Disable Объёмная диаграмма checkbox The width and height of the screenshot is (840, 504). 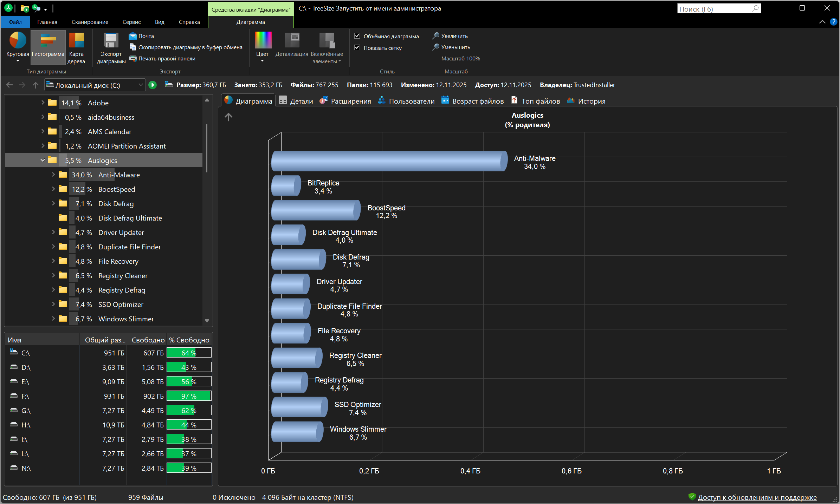point(357,36)
